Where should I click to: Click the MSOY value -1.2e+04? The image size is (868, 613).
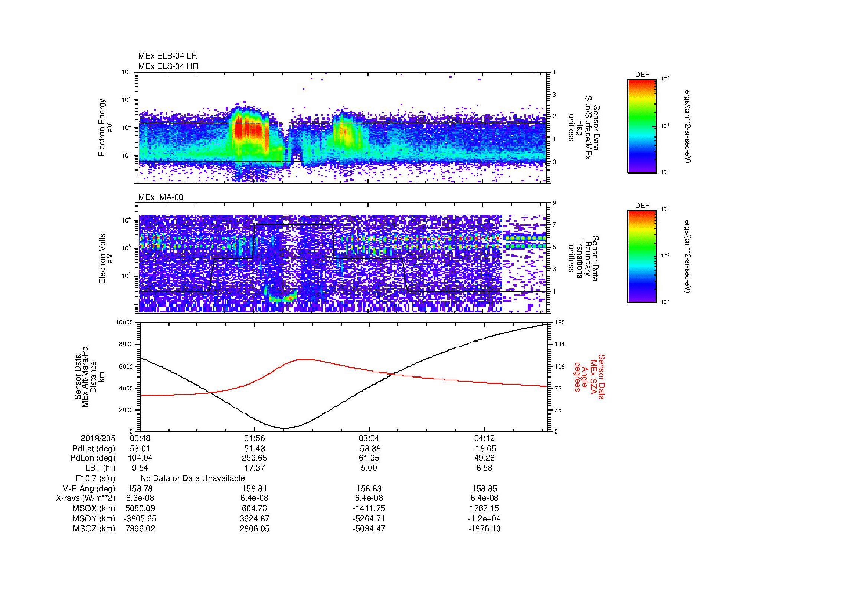[x=484, y=518]
